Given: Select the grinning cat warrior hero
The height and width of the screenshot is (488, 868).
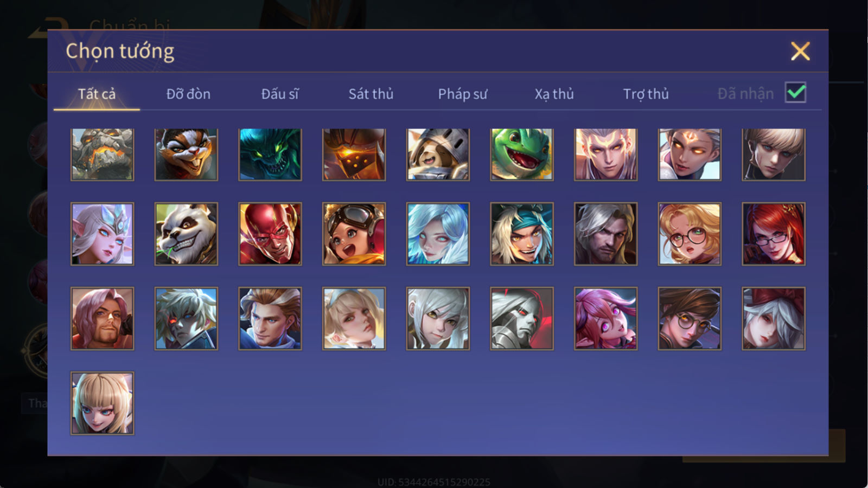Looking at the screenshot, I should [186, 154].
